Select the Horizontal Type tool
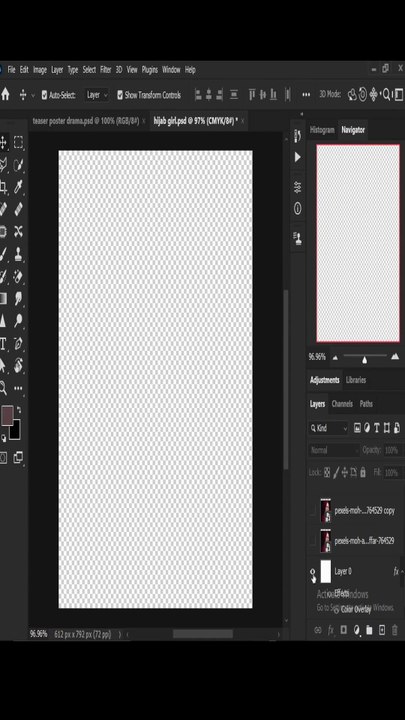This screenshot has width=405, height=720. tap(3, 343)
